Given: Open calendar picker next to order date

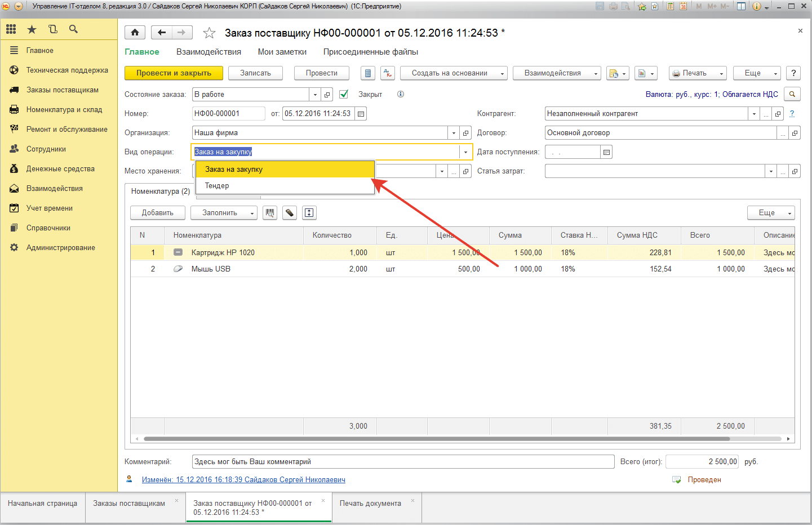Looking at the screenshot, I should tap(361, 114).
